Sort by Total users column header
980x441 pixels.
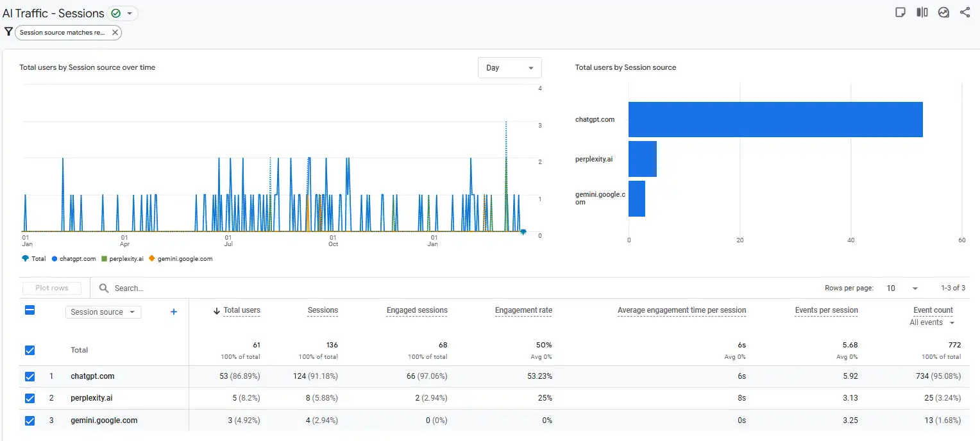coord(242,310)
